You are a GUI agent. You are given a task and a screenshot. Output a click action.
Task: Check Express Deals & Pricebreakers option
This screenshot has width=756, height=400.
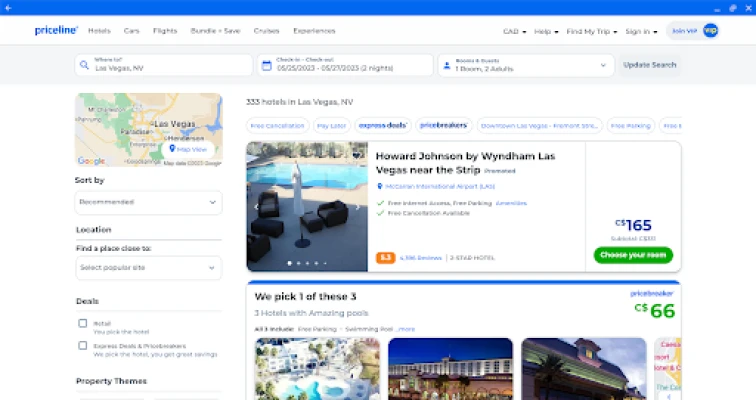(x=83, y=345)
